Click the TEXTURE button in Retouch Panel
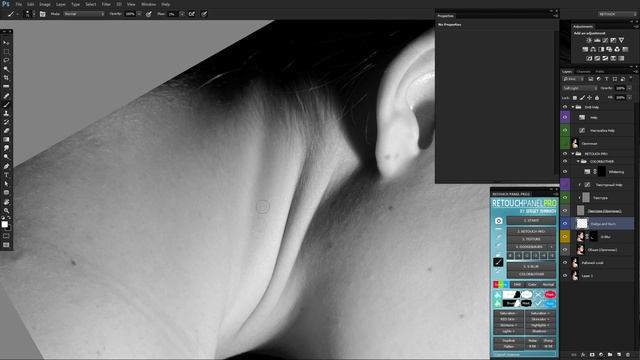The height and width of the screenshot is (360, 640). [x=531, y=239]
